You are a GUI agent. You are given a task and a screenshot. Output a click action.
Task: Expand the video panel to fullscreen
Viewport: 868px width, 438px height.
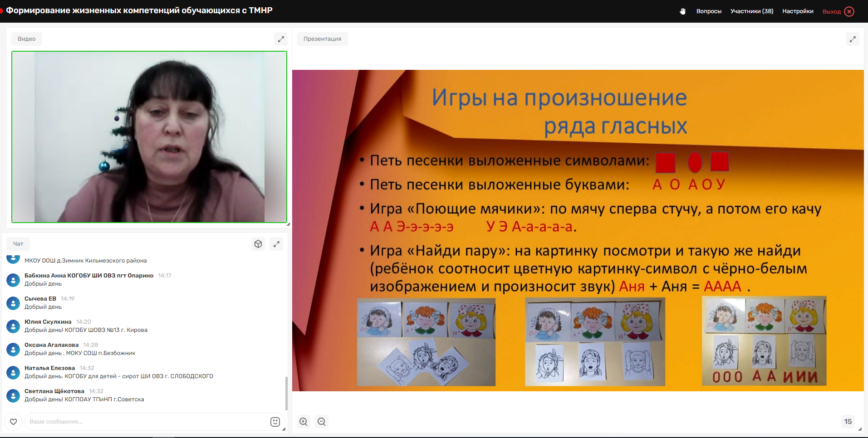[281, 39]
